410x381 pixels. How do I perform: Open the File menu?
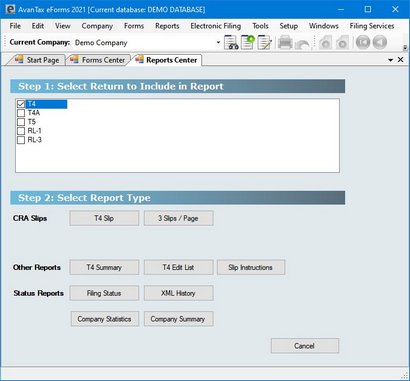[15, 26]
